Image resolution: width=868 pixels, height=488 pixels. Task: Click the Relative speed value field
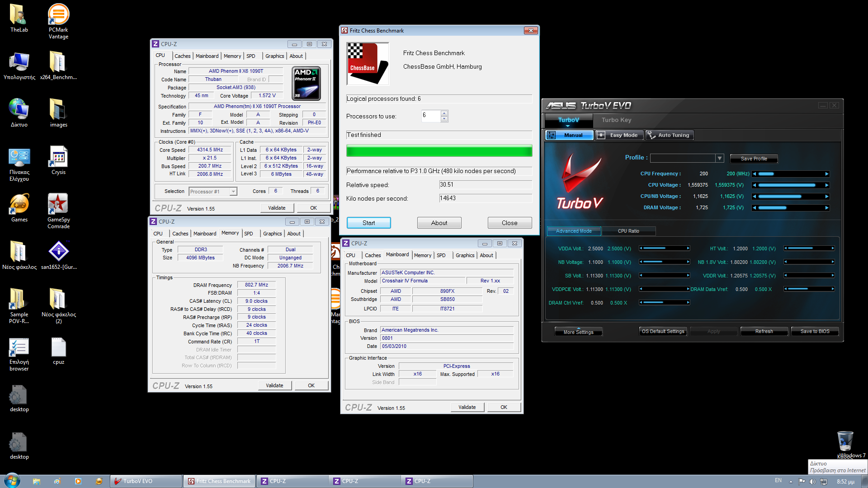tap(485, 185)
